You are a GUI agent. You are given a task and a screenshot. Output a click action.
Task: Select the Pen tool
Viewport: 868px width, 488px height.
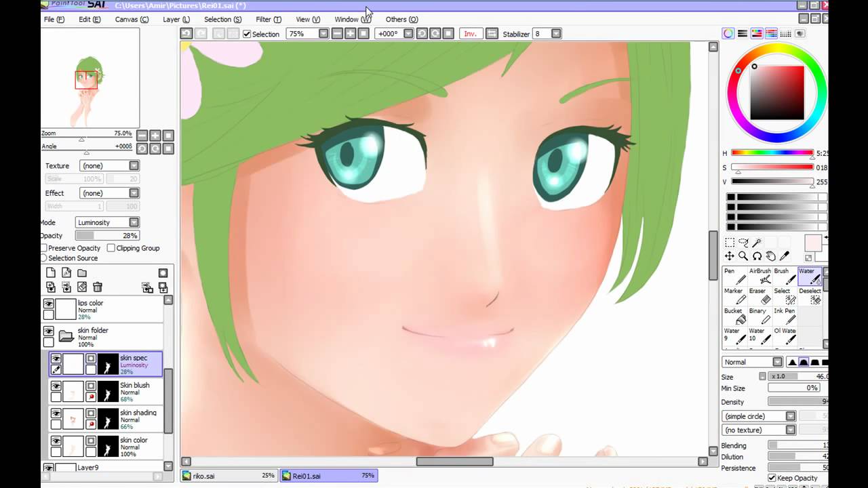click(x=735, y=276)
